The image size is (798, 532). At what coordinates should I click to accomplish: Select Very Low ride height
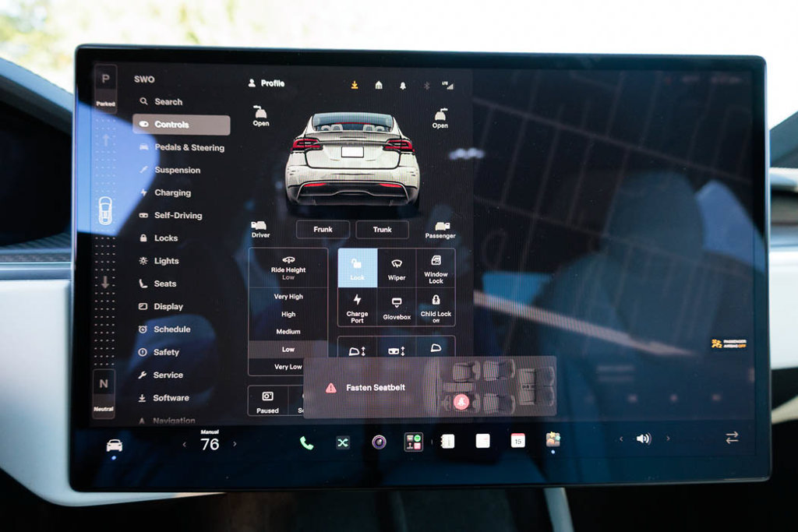pos(288,367)
